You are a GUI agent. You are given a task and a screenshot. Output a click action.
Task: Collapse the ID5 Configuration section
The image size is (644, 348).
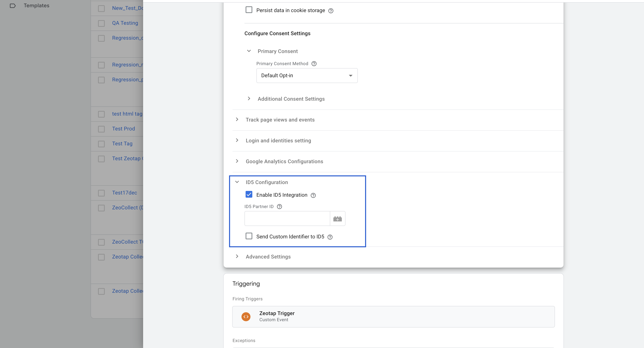pyautogui.click(x=237, y=182)
